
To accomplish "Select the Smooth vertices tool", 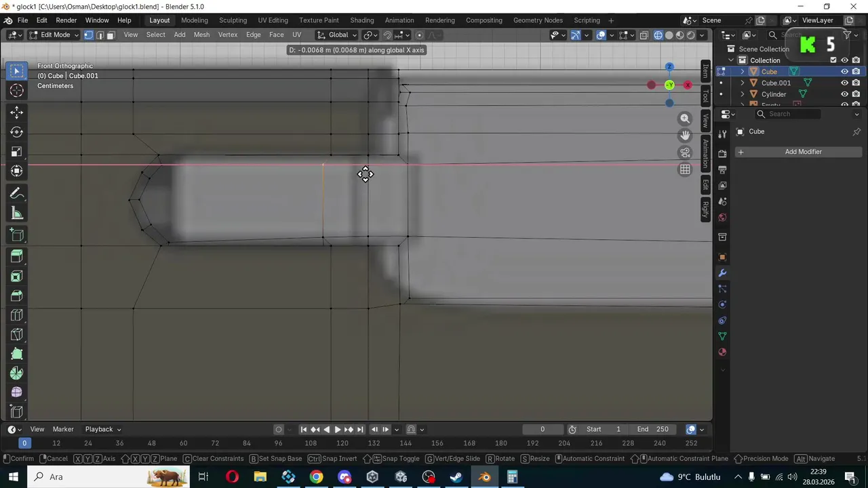I will 17,392.
